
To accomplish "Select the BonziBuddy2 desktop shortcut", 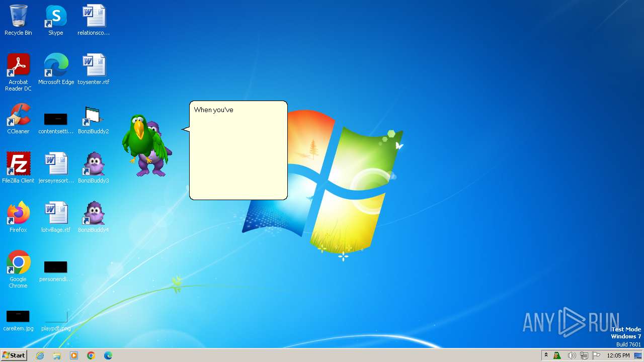I will tap(94, 119).
